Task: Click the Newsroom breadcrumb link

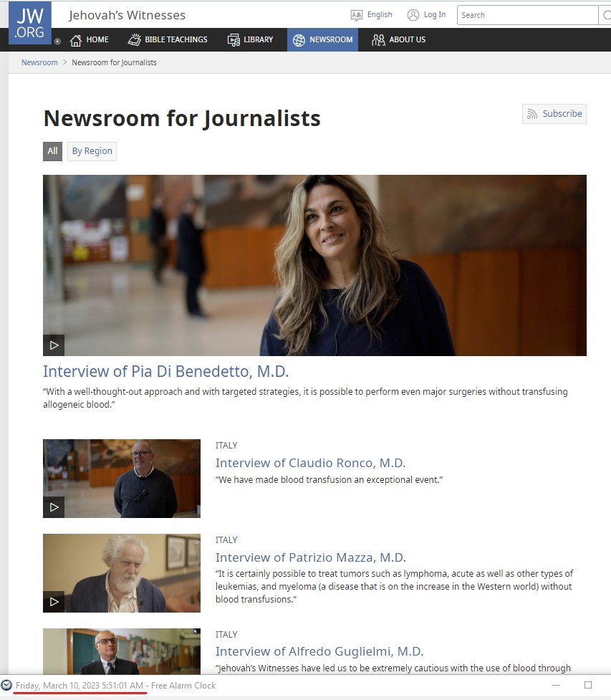Action: [39, 62]
